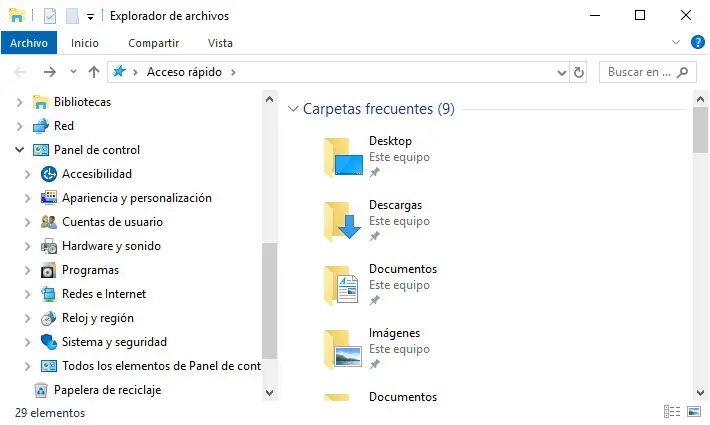The height and width of the screenshot is (425, 710).
Task: Collapse the Carpetas frecuentes group
Action: coord(293,109)
